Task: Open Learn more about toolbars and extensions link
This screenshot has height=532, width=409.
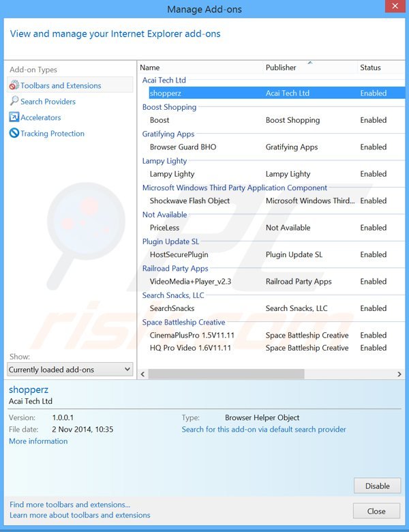Action: 80,515
